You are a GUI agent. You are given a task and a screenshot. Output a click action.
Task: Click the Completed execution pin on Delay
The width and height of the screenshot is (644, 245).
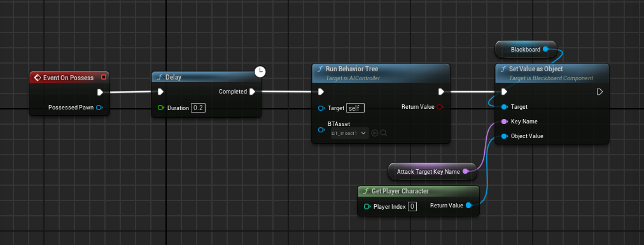(252, 92)
